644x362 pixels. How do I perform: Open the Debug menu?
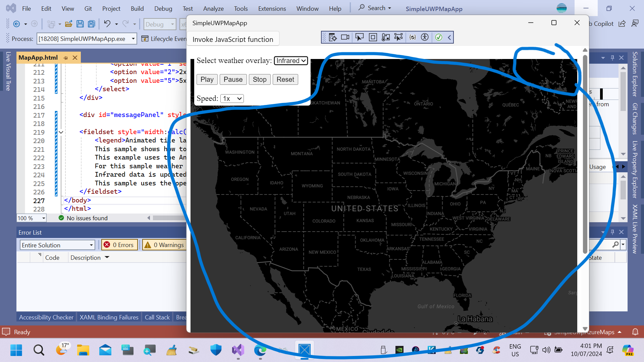coord(163,8)
